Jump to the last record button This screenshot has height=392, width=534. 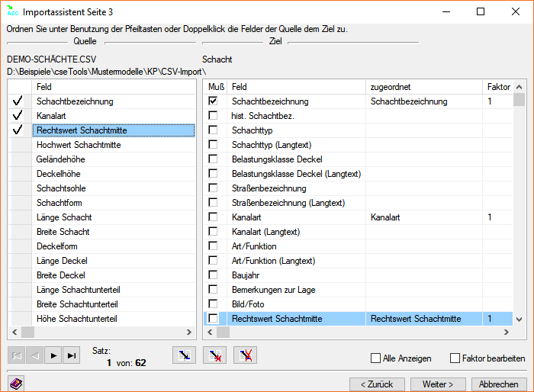tap(72, 355)
